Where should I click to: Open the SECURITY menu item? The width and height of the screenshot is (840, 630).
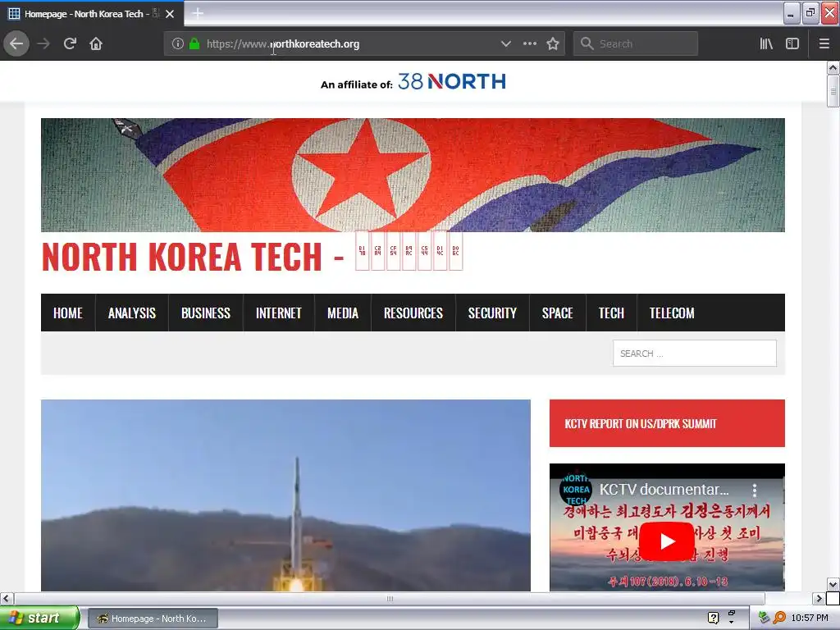point(492,313)
